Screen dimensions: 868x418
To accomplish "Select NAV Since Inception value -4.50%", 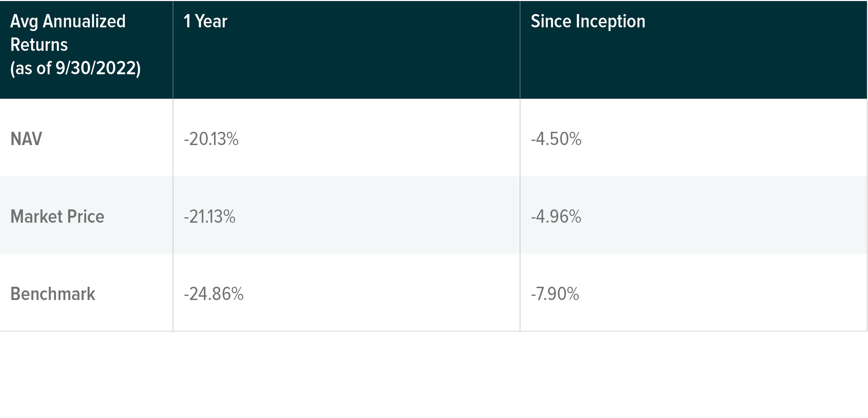I will tap(556, 139).
